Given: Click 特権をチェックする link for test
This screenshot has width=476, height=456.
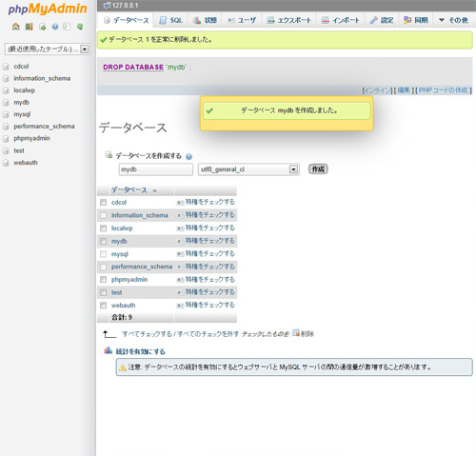Looking at the screenshot, I should [209, 292].
